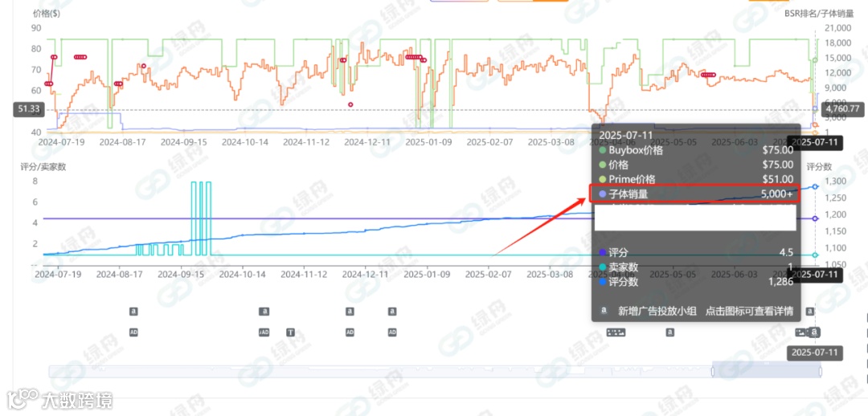
Task: Click red price dot near 2024-08-17 peak
Action: pyautogui.click(x=144, y=66)
